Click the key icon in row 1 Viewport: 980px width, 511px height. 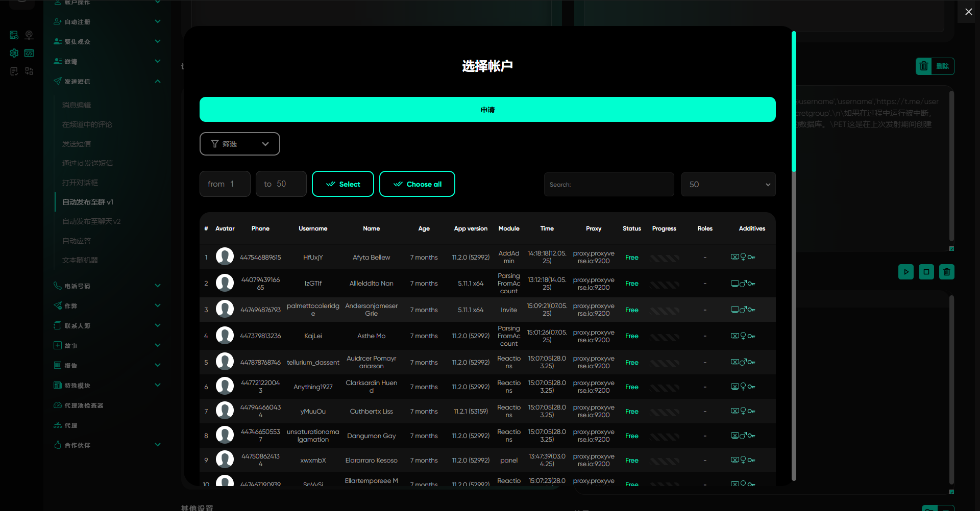pyautogui.click(x=751, y=258)
